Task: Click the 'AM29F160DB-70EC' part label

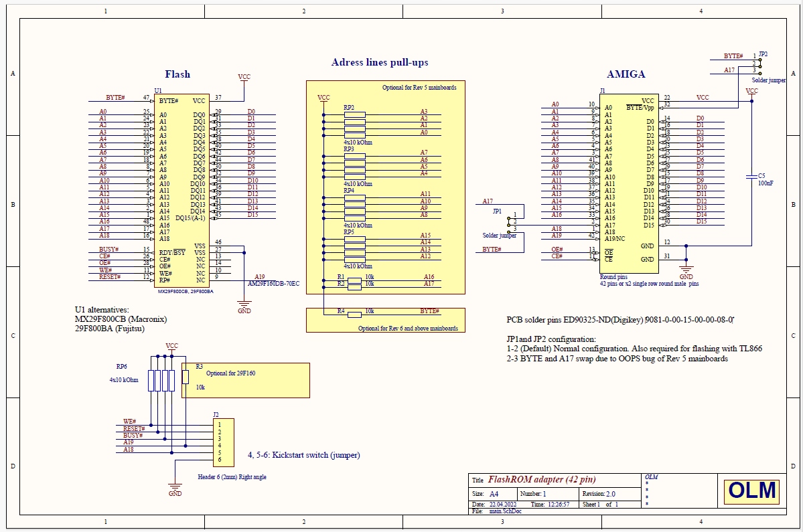Action: tap(273, 283)
